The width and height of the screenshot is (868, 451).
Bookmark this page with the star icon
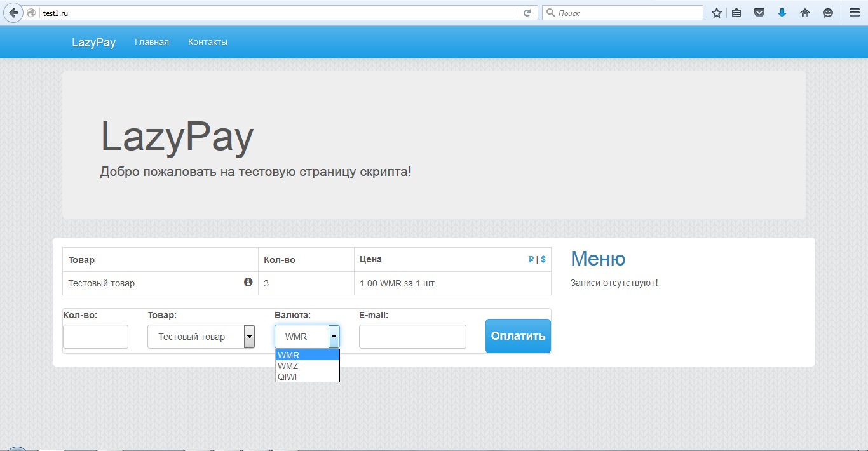click(x=717, y=13)
